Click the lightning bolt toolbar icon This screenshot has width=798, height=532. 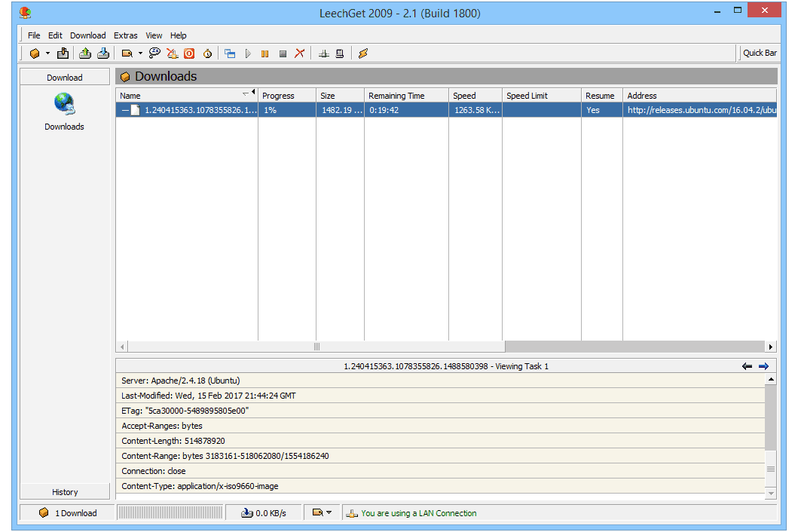[363, 54]
